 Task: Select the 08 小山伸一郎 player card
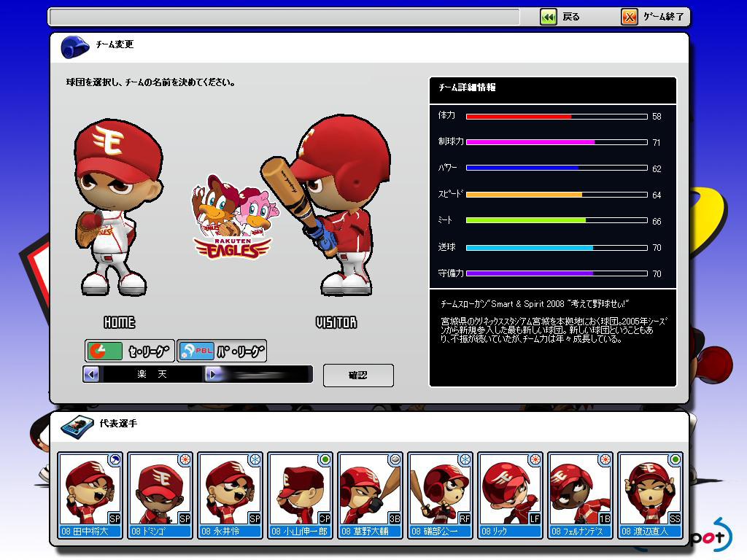(x=300, y=495)
